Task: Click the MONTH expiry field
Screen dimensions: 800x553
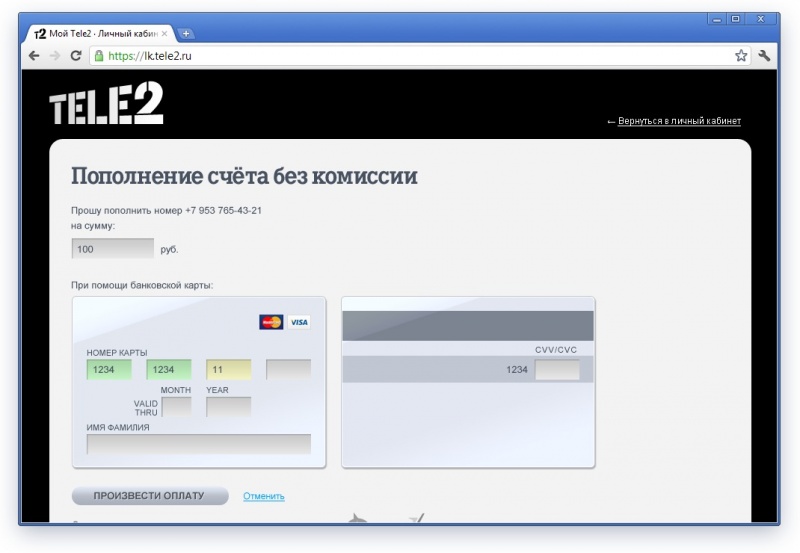Action: [177, 407]
